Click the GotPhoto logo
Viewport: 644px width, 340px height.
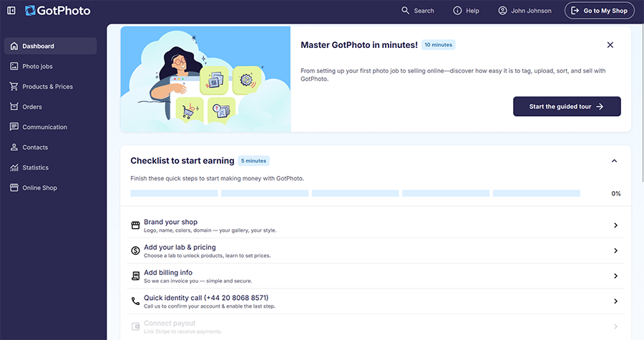click(57, 11)
